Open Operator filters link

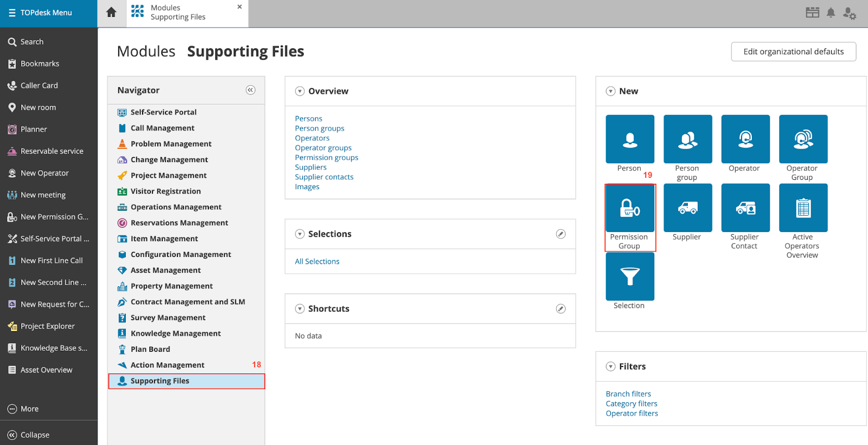(631, 414)
